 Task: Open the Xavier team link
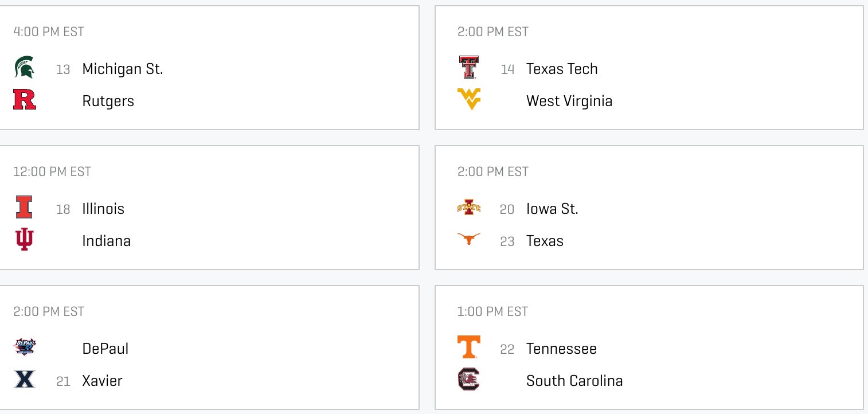coord(102,381)
